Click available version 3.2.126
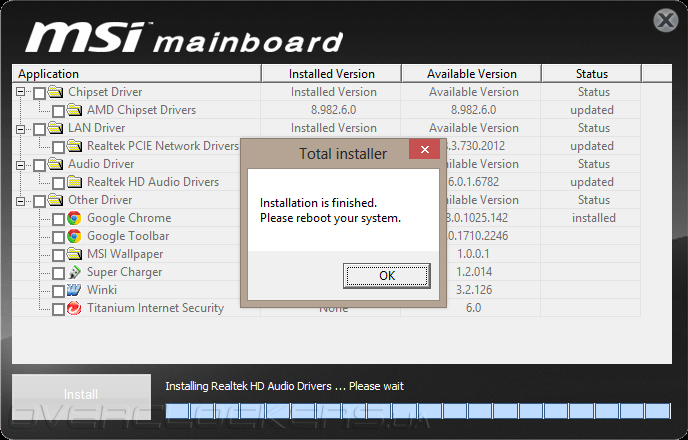Viewport: 688px width, 440px height. coord(474,290)
